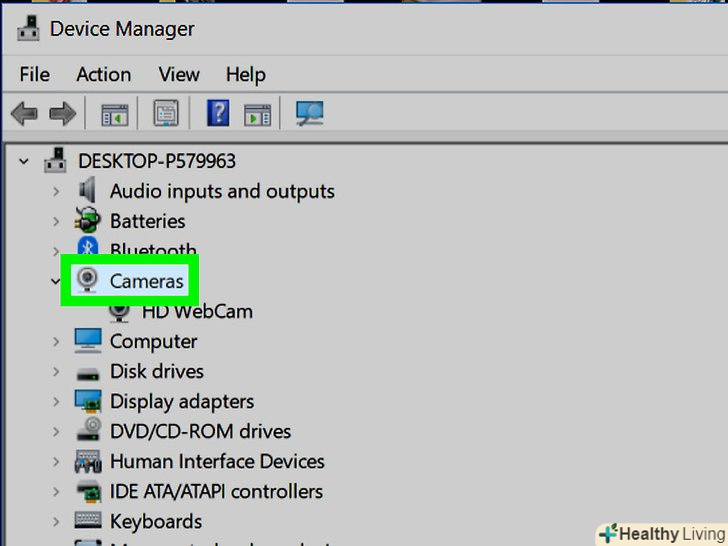The image size is (728, 546).
Task: Click the Display adapters icon
Action: [88, 401]
